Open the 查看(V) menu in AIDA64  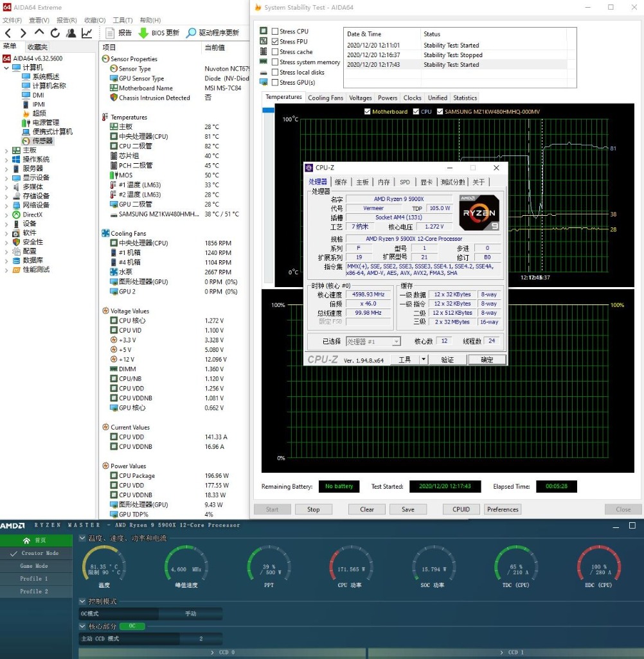click(39, 20)
